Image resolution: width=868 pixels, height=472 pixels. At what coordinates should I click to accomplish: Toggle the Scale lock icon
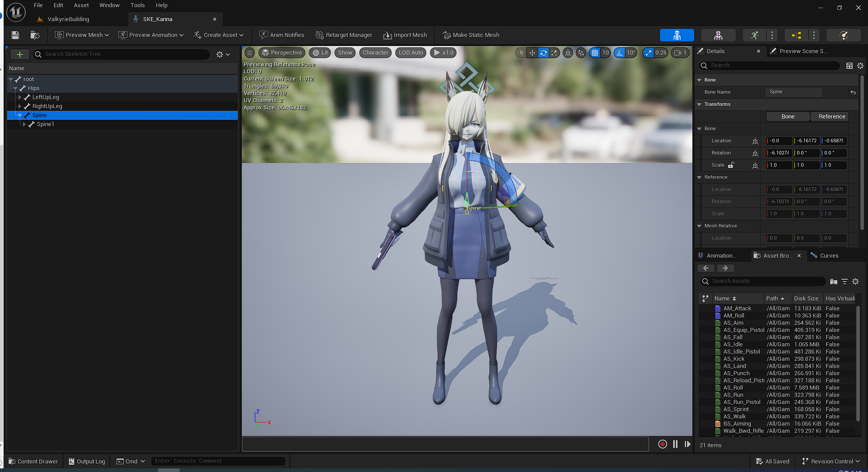point(731,165)
